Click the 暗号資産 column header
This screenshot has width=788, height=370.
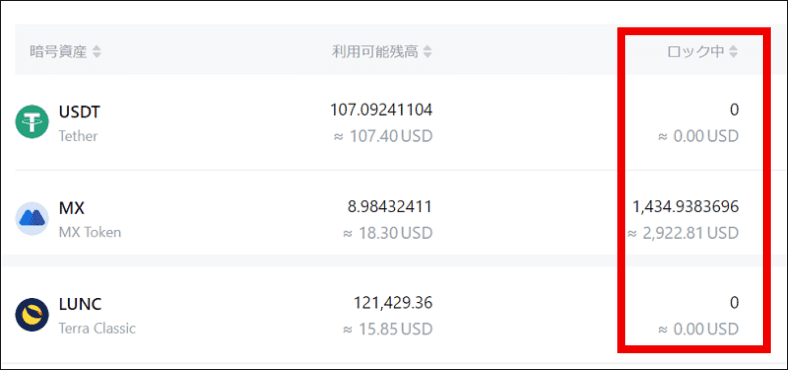click(x=58, y=51)
